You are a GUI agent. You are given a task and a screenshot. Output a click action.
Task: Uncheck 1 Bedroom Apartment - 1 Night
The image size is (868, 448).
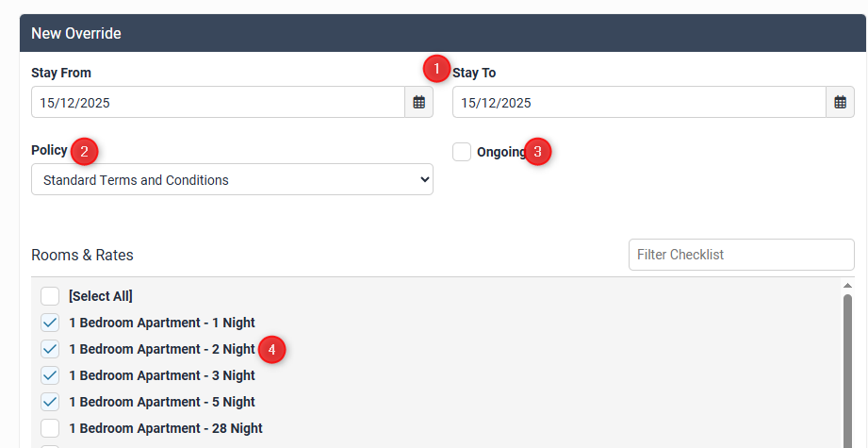click(x=50, y=323)
